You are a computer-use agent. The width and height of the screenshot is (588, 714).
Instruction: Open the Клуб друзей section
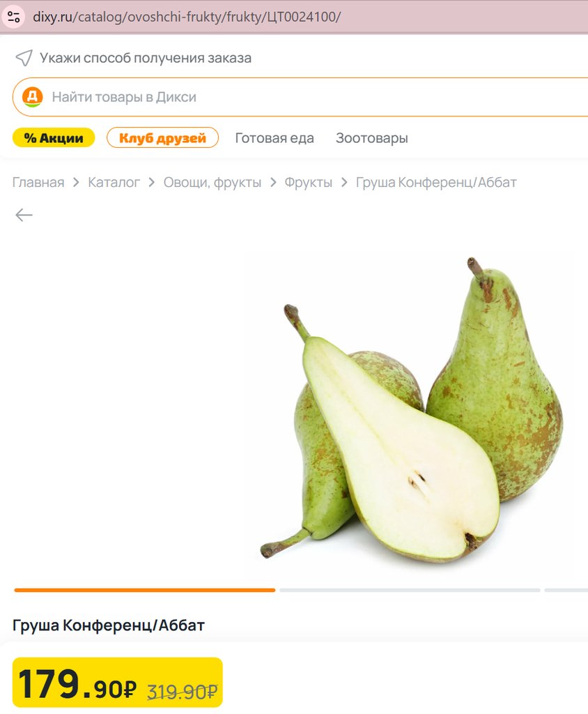pyautogui.click(x=162, y=138)
